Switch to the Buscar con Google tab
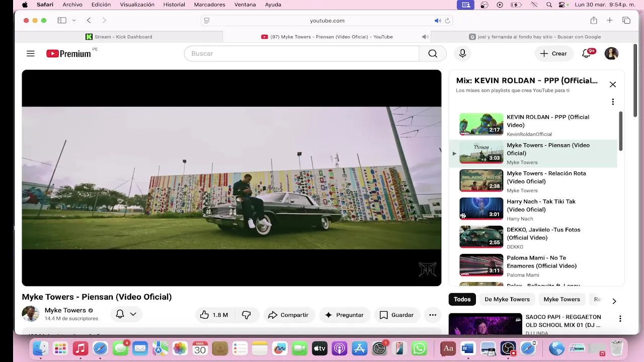 click(x=535, y=37)
